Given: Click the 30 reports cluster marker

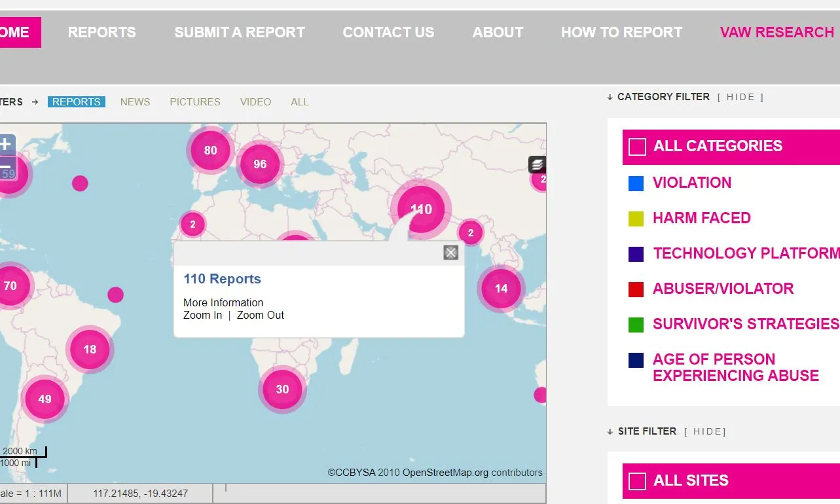Looking at the screenshot, I should point(282,389).
